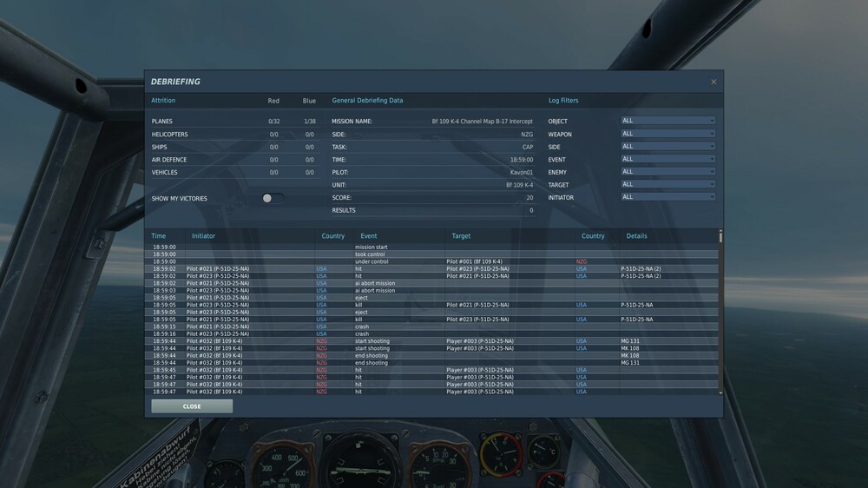Open the OBJECT filter dropdown
Image resolution: width=868 pixels, height=488 pixels.
point(667,121)
